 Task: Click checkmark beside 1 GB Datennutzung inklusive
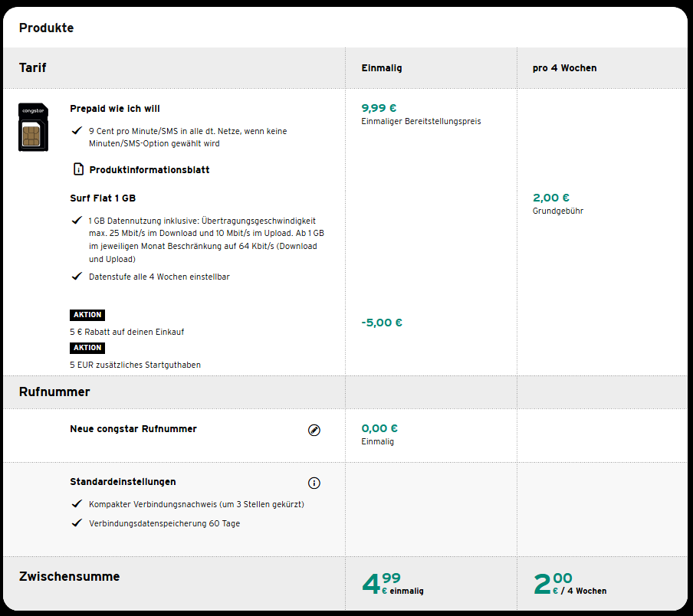[x=77, y=220]
